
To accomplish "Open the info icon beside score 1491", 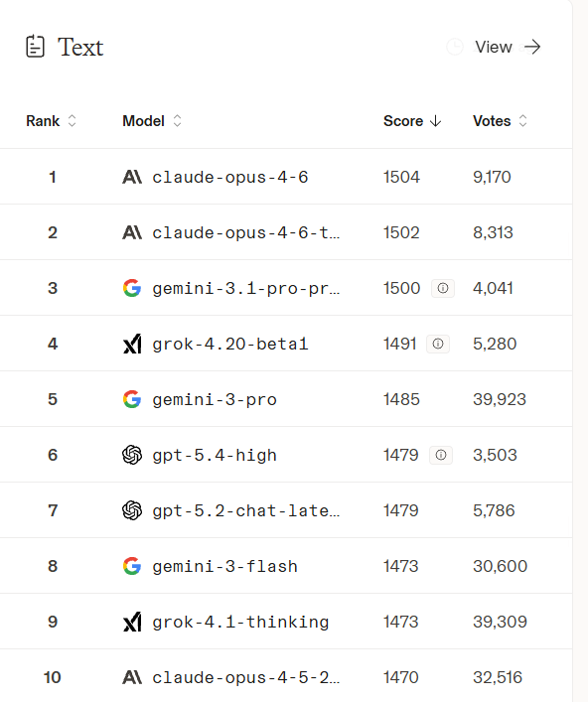I will point(438,344).
